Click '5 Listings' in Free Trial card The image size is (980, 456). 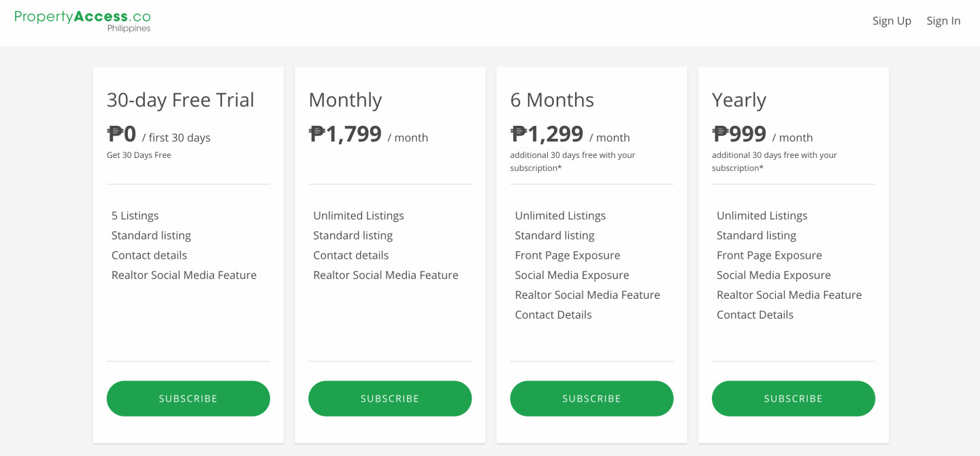coord(135,216)
